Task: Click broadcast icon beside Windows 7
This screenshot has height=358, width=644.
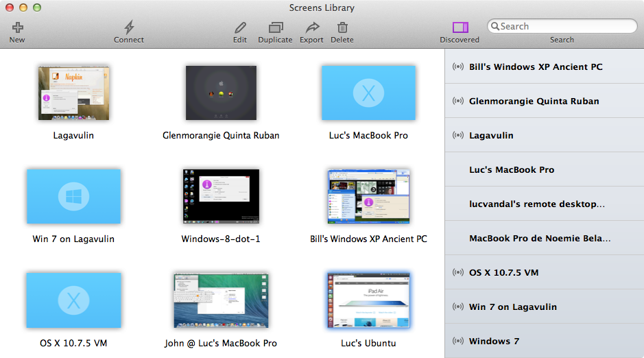Action: point(458,341)
